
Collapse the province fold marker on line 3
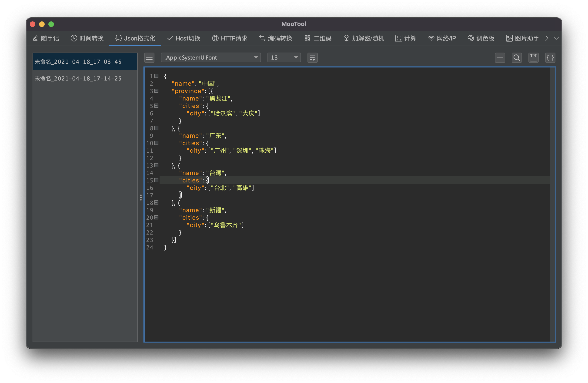coord(156,91)
